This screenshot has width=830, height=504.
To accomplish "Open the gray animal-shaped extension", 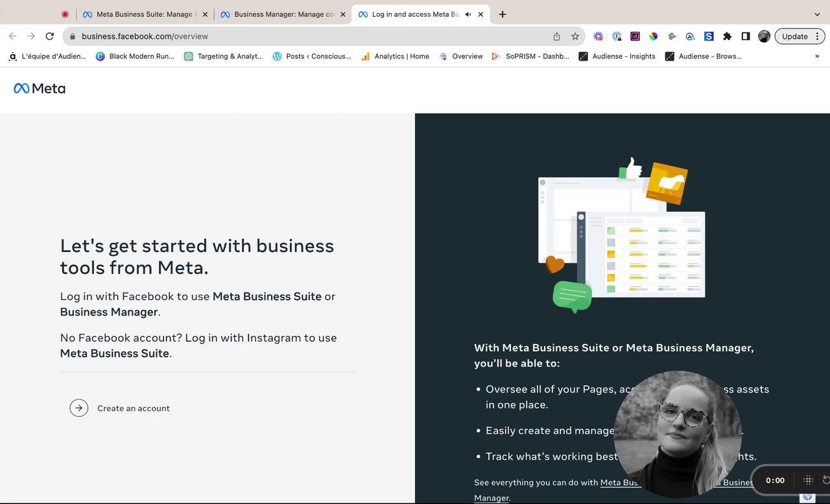I will click(x=672, y=36).
